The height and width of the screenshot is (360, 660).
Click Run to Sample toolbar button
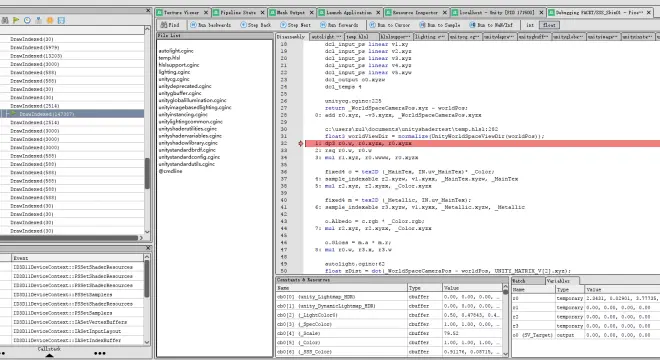pyautogui.click(x=439, y=25)
